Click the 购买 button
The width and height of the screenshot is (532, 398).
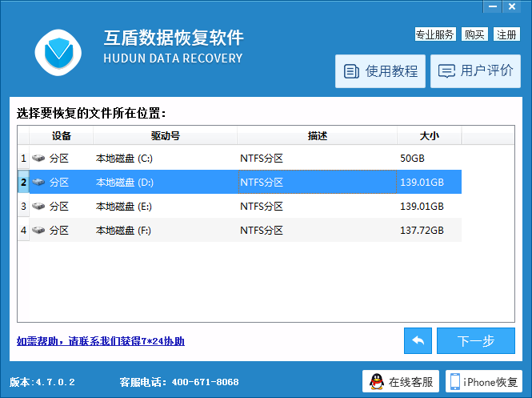(x=474, y=34)
